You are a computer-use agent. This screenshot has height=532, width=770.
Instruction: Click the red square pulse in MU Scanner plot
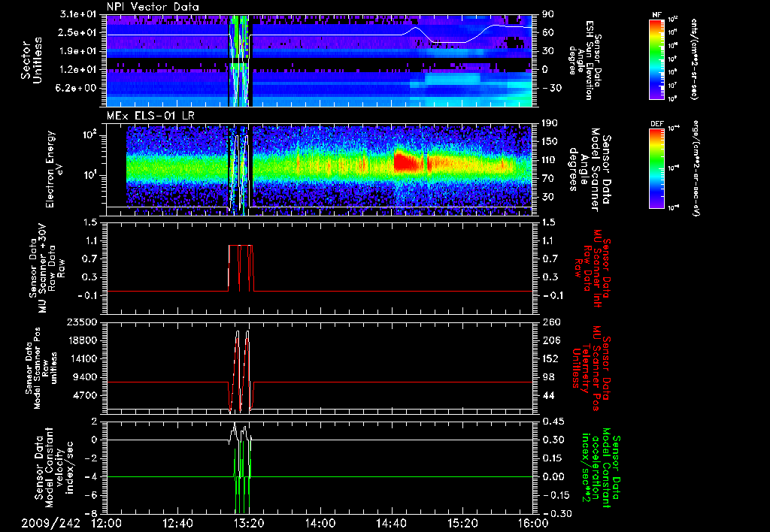(x=241, y=268)
